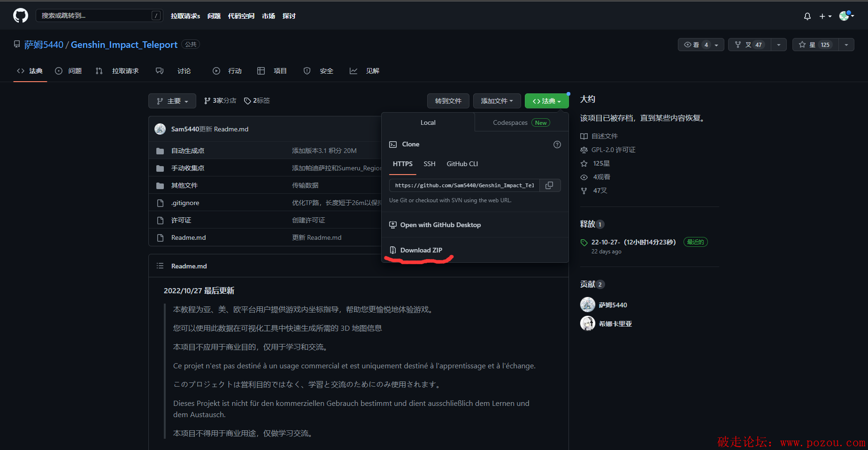Viewport: 868px width, 450px height.
Task: Open 问题 in the top navigation
Action: click(x=214, y=16)
